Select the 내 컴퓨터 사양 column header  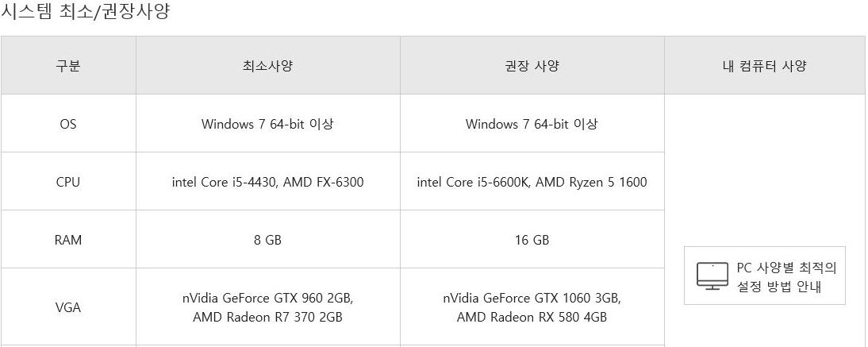coord(765,66)
